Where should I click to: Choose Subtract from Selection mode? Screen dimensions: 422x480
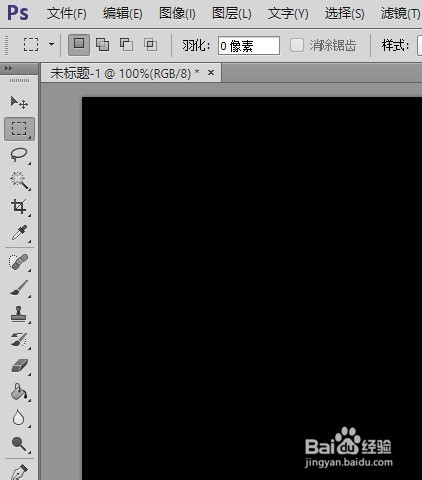pos(126,44)
